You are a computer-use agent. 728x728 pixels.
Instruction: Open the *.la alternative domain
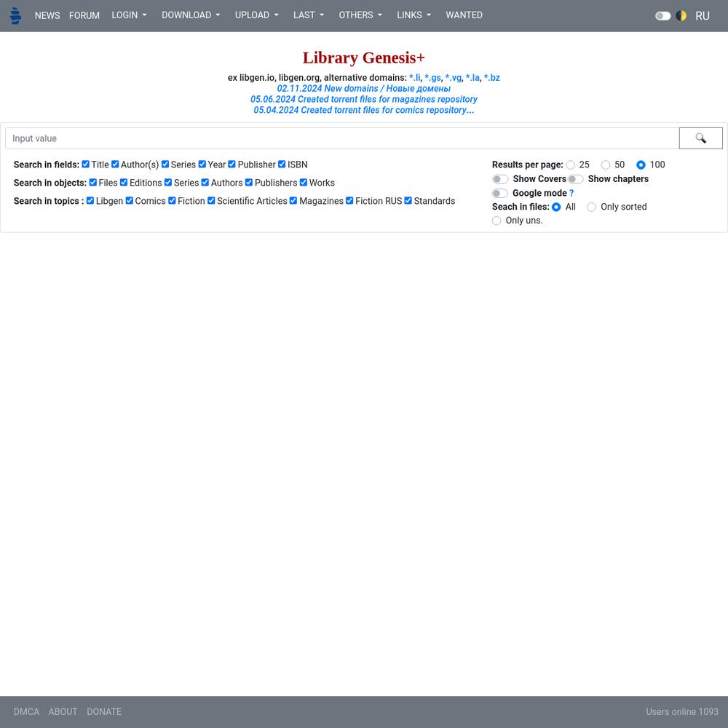[472, 78]
